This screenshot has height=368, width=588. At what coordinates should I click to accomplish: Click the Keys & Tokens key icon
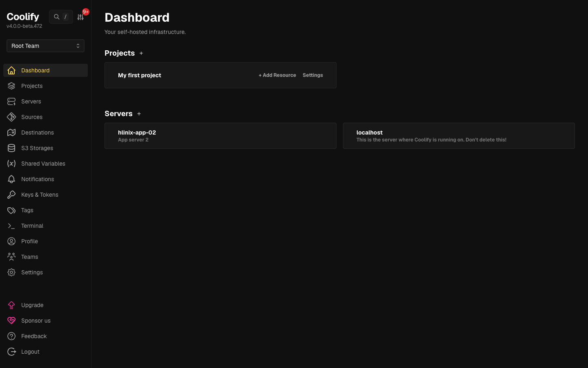(x=11, y=195)
